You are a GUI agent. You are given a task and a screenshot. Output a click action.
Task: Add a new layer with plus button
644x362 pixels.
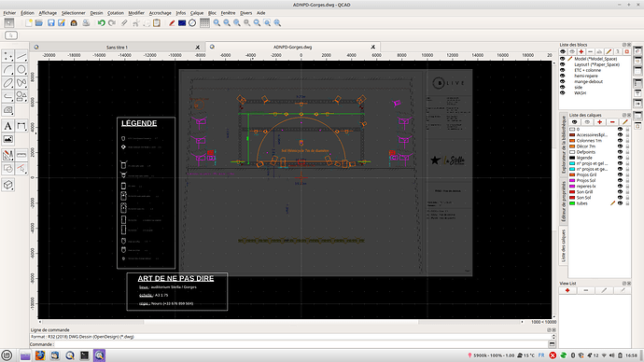(599, 122)
